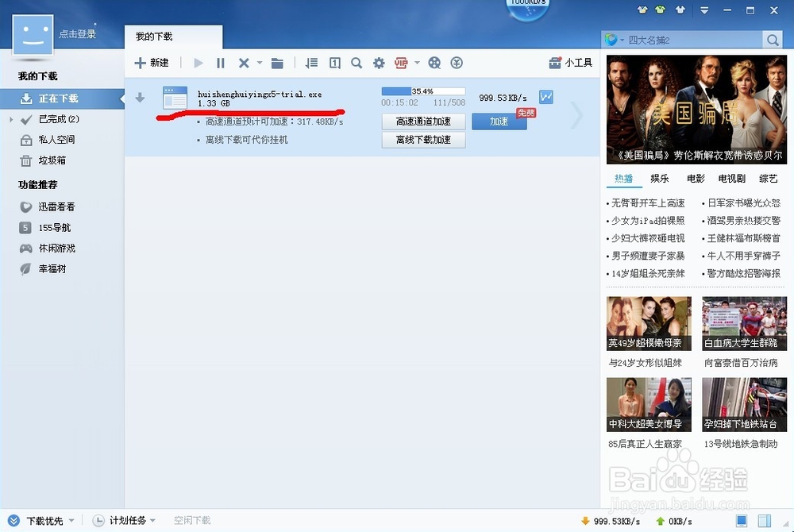This screenshot has height=532, width=794.
Task: Expand the dropdown next to VIP icon
Action: pos(418,63)
